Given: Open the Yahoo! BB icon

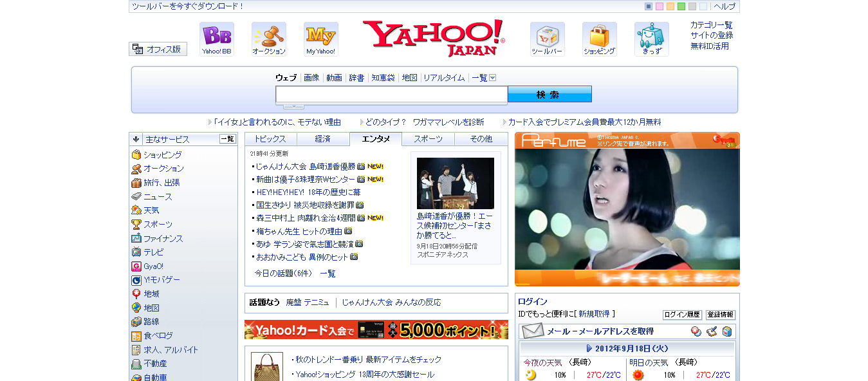Looking at the screenshot, I should pos(217,39).
